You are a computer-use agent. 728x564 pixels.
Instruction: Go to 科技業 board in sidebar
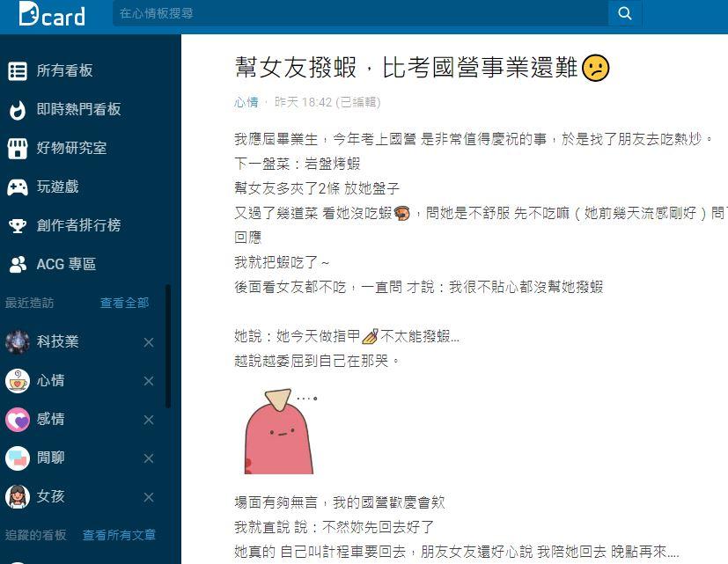click(57, 341)
